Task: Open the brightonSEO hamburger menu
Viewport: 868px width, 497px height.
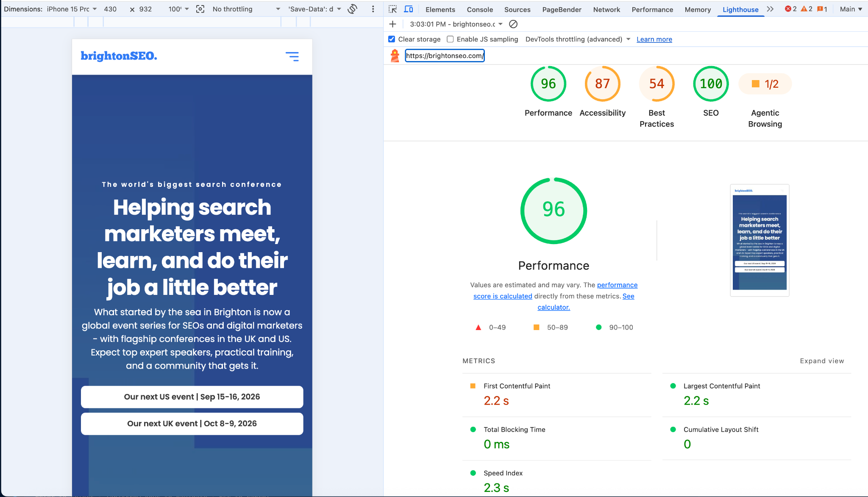Action: point(292,56)
